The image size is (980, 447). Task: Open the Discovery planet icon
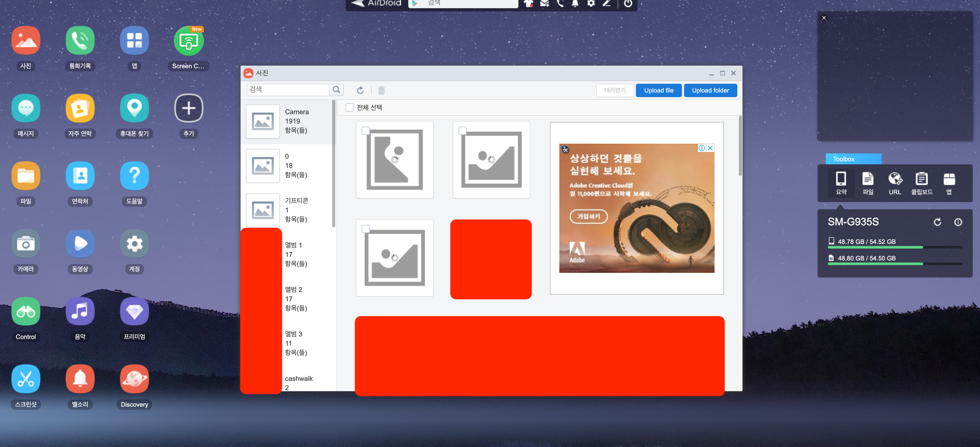coord(134,379)
